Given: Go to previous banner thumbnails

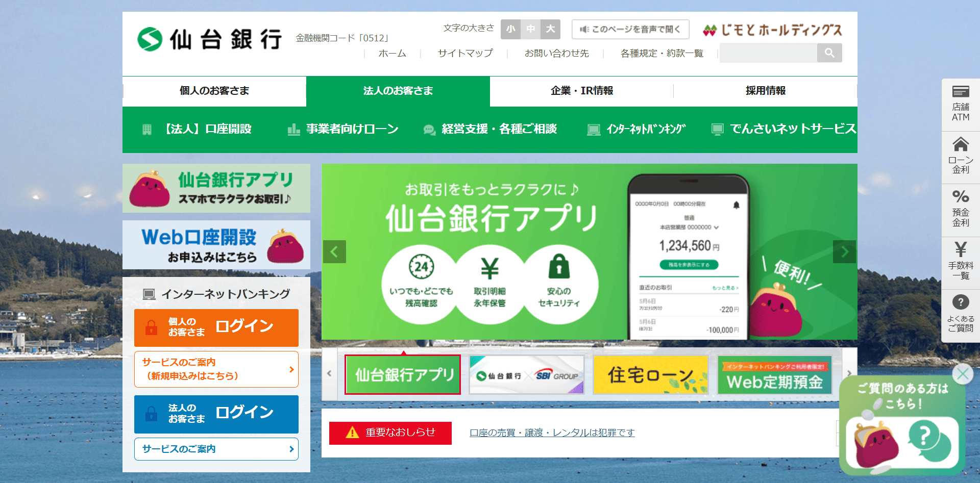Looking at the screenshot, I should 329,374.
